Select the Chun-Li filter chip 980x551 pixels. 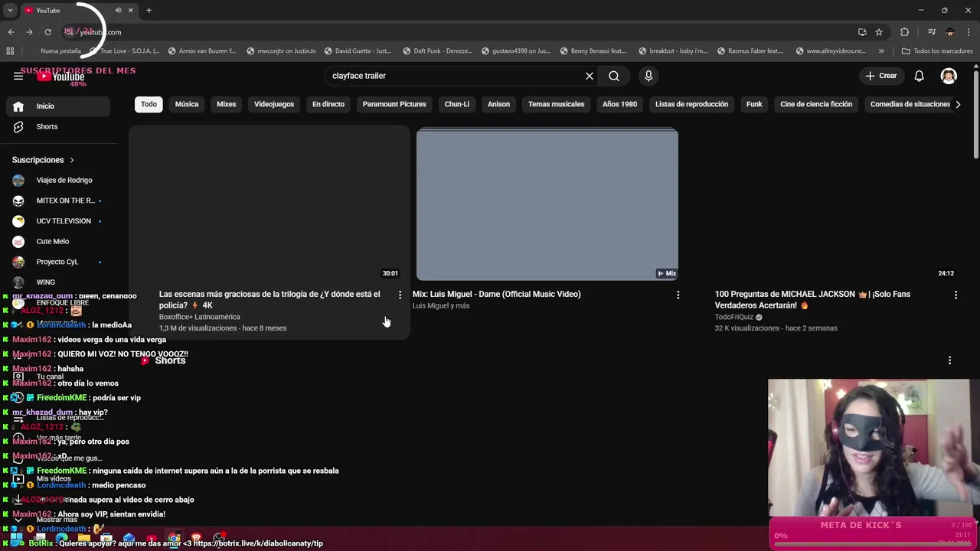click(x=457, y=104)
